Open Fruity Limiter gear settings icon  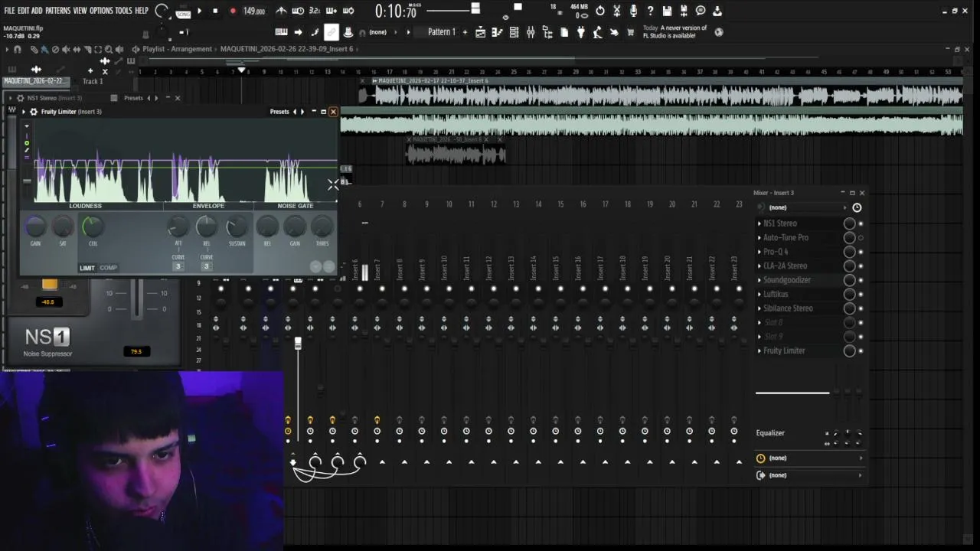pos(33,112)
